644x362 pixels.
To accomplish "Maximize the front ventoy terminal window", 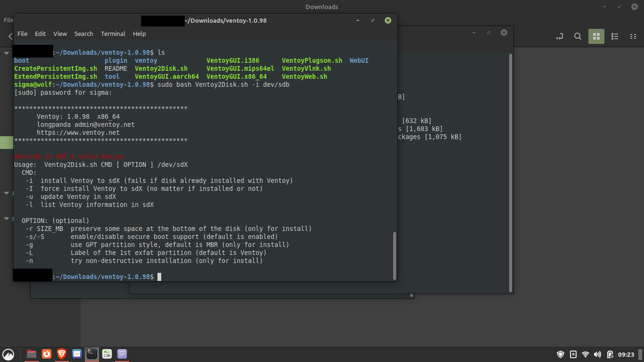I will point(373,21).
